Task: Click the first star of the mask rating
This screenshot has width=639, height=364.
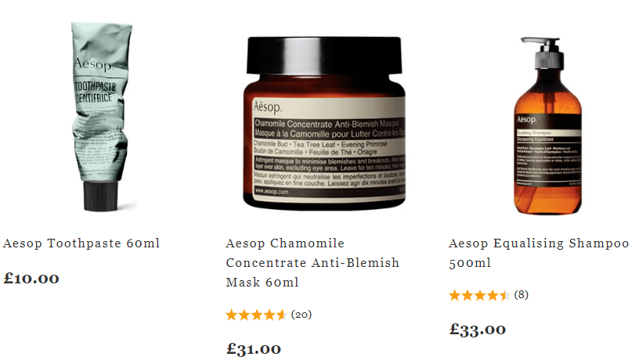Action: coord(232,315)
